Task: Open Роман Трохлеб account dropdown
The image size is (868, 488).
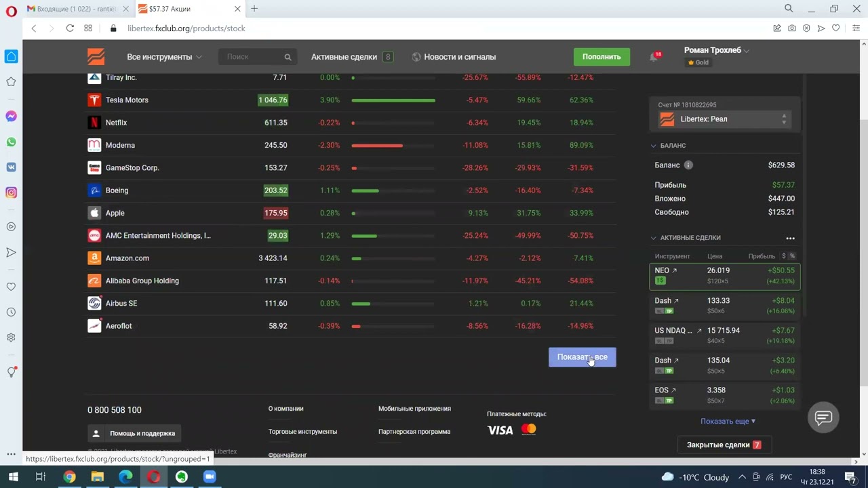Action: [717, 50]
